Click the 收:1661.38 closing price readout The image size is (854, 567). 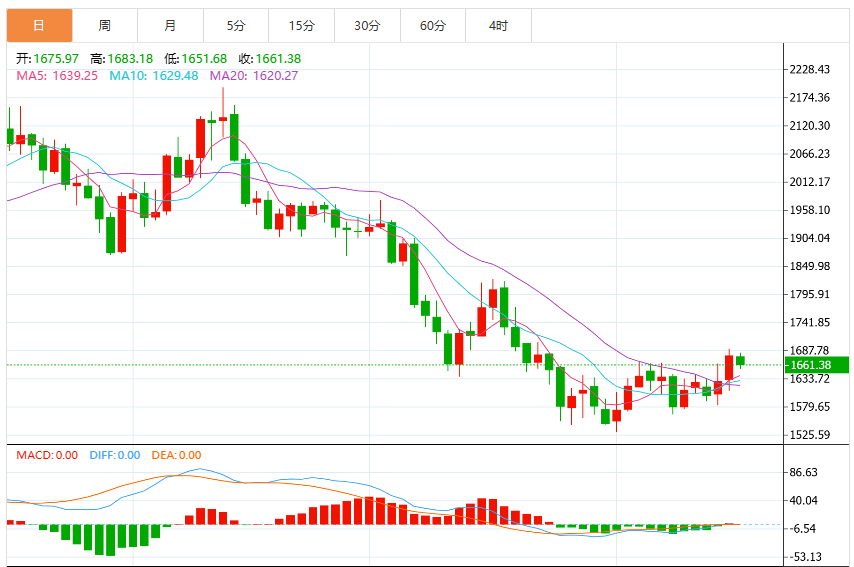pos(270,58)
